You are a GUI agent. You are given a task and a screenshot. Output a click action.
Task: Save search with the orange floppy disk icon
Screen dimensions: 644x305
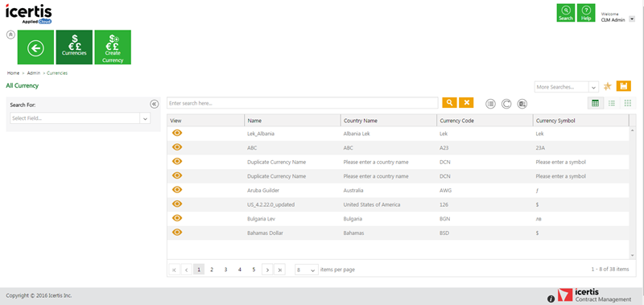(623, 86)
